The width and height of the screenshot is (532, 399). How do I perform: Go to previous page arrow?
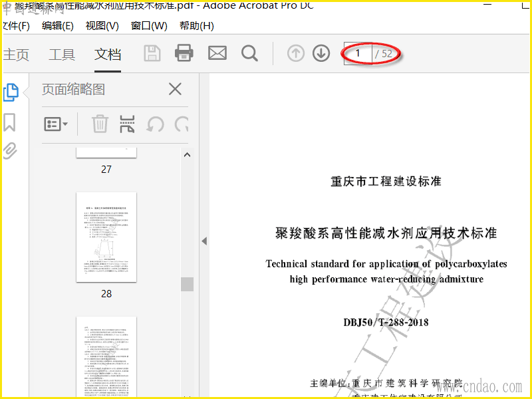point(295,54)
